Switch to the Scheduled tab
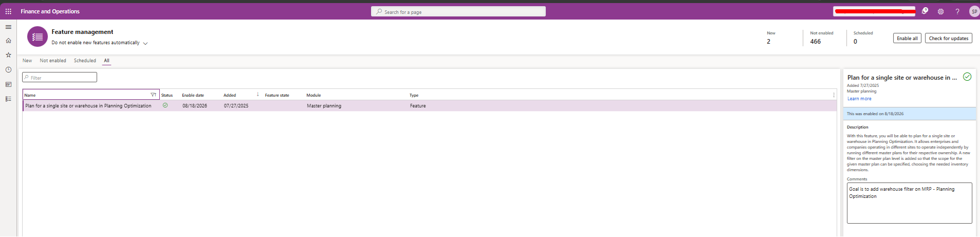This screenshot has width=980, height=237. tap(85, 61)
